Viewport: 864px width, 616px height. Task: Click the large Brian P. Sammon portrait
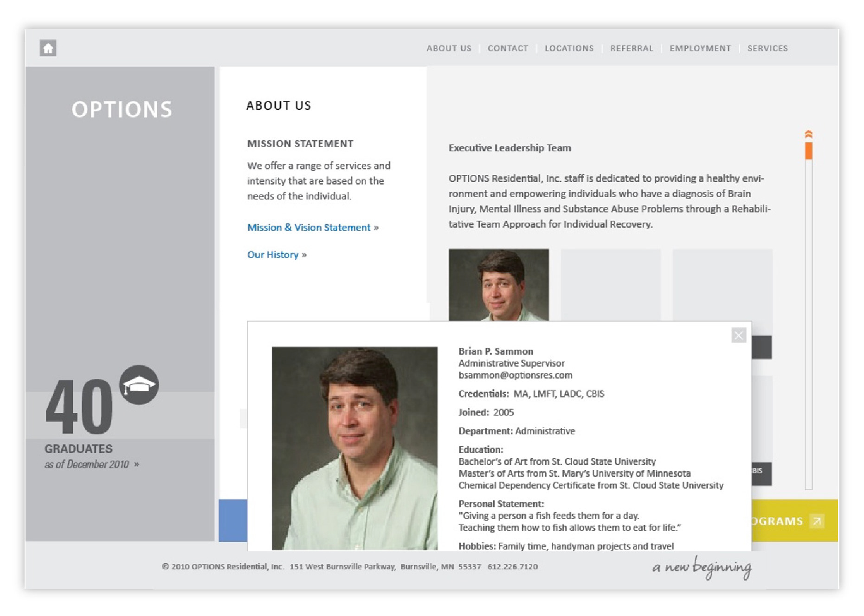(355, 449)
